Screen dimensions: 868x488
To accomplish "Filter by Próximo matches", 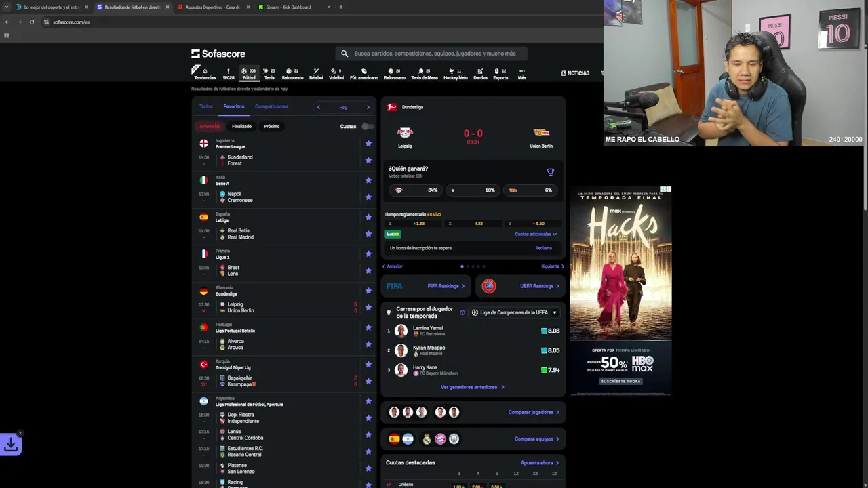I will [x=272, y=126].
